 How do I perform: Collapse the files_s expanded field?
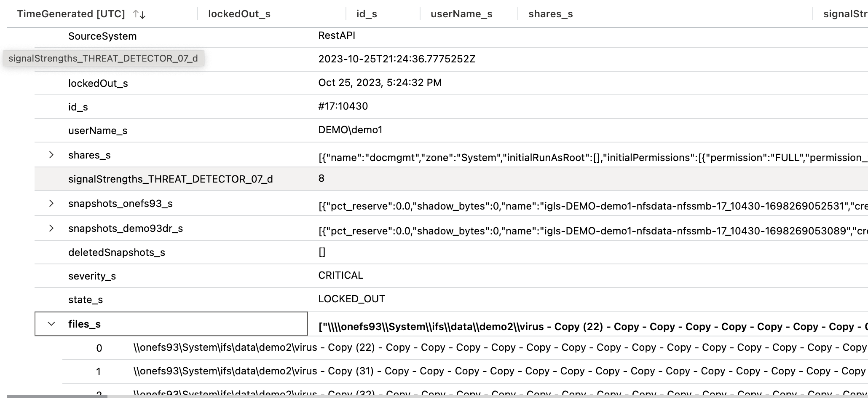click(51, 324)
